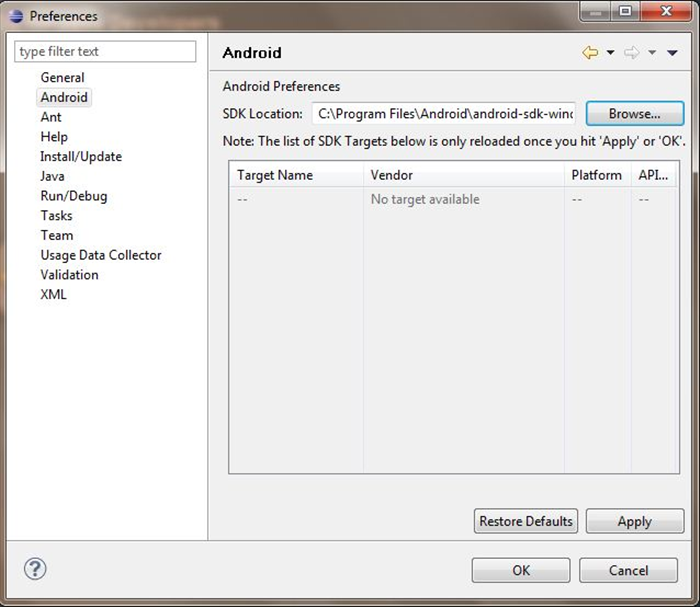Image resolution: width=700 pixels, height=607 pixels.
Task: Select Java in the preferences tree
Action: point(52,176)
